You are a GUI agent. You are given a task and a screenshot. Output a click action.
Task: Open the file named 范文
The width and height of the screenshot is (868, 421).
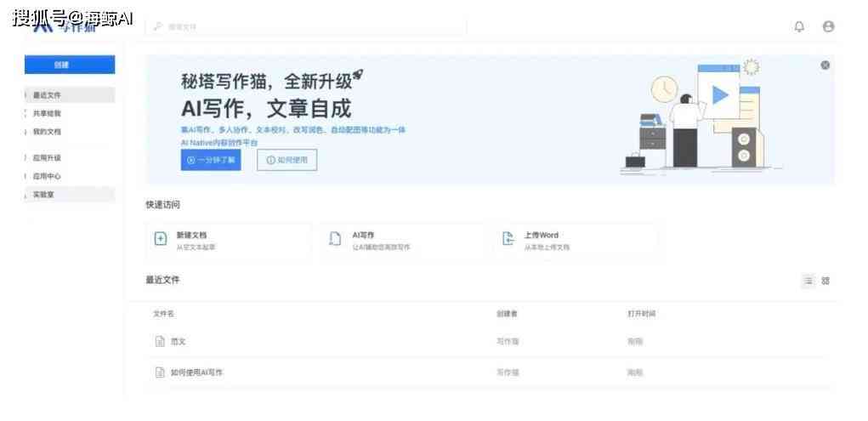point(178,342)
